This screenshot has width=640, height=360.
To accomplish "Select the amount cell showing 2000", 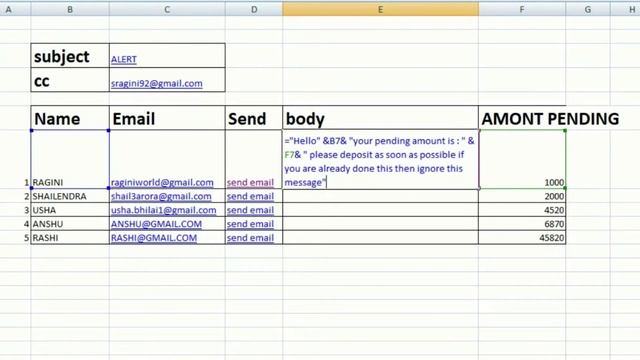I will click(522, 196).
